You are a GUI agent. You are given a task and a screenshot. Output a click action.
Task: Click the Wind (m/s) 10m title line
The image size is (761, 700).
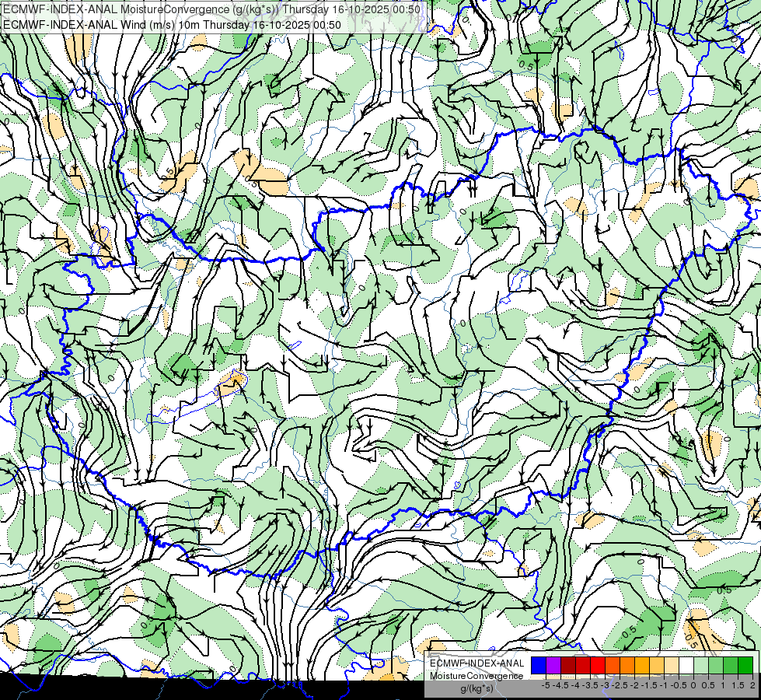pyautogui.click(x=172, y=24)
